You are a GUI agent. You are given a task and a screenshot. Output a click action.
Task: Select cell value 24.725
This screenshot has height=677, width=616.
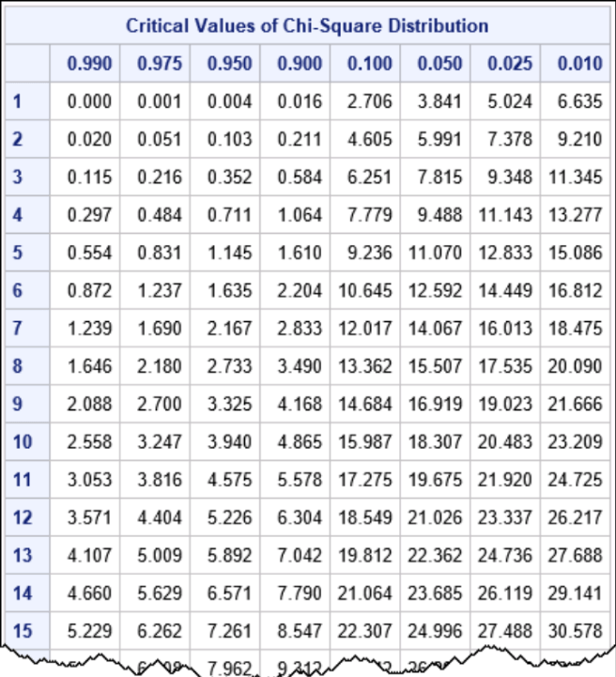coord(575,480)
